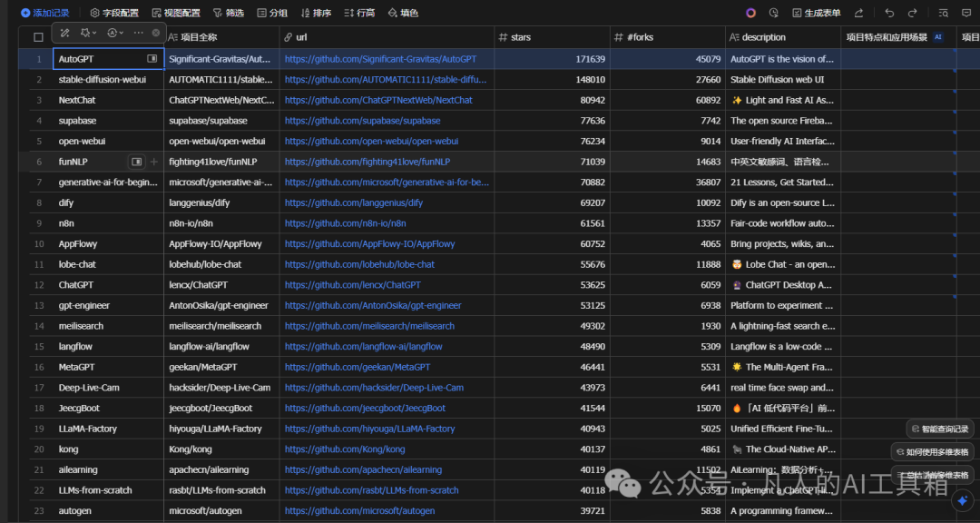The image size is (980, 523).
Task: Select the lobe-chat name cell
Action: tap(108, 264)
